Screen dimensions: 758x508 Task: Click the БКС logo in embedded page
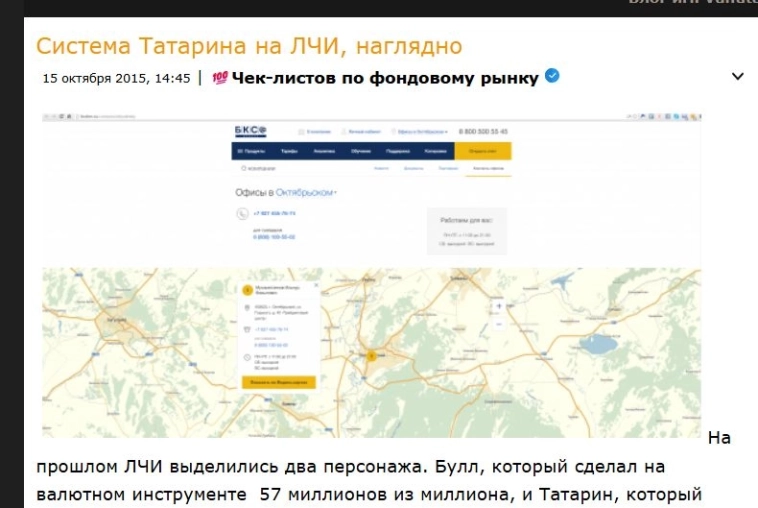click(249, 131)
